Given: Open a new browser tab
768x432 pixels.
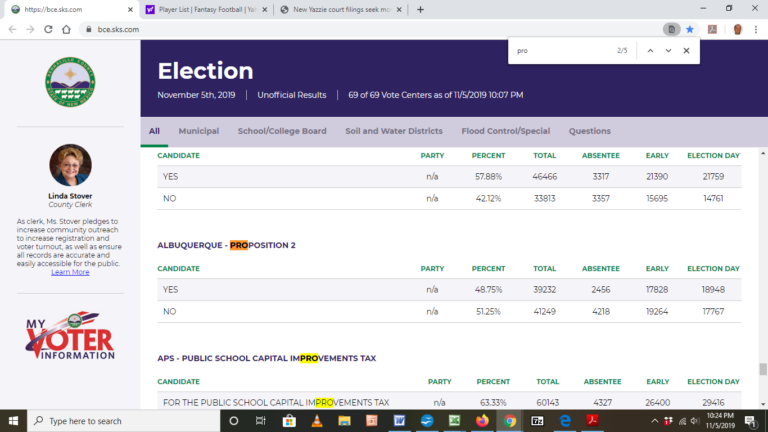Looking at the screenshot, I should pos(420,9).
